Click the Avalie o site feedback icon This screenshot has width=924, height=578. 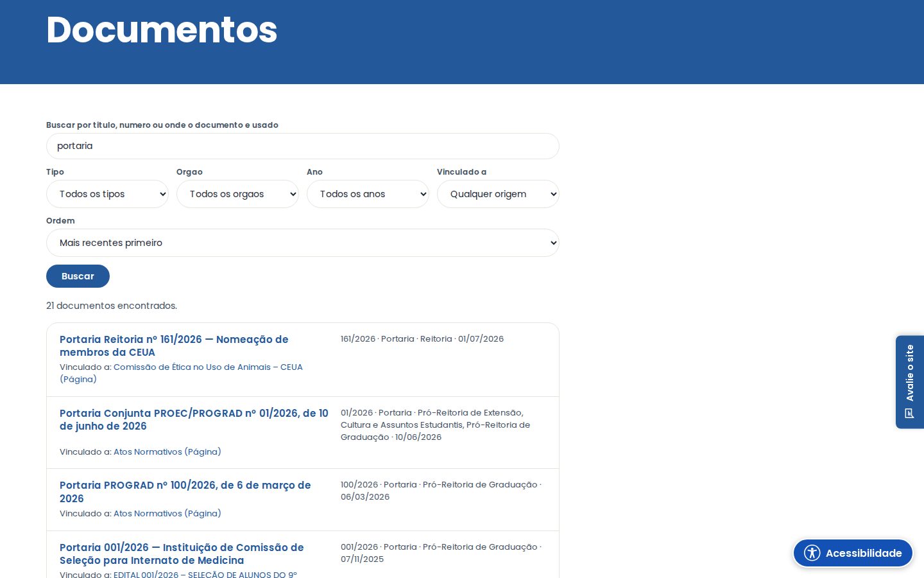click(909, 413)
